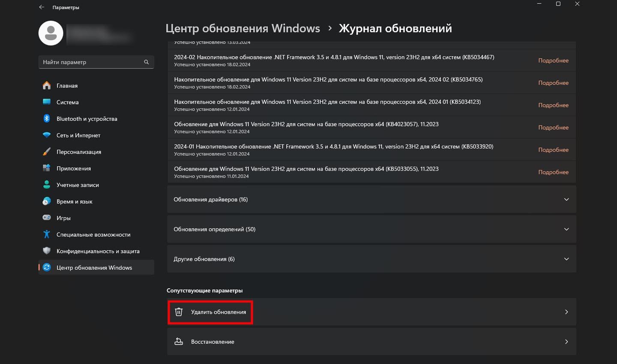The height and width of the screenshot is (364, 617).
Task: Click the Система monitor icon
Action: 47,102
